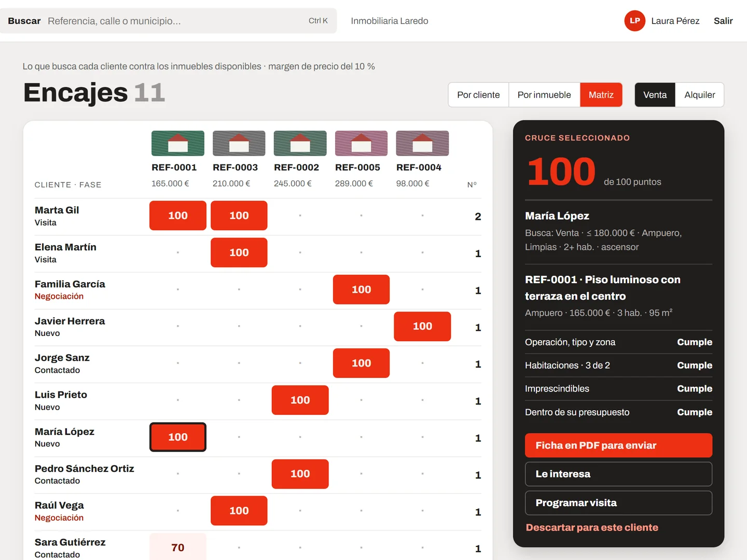This screenshot has height=560, width=747.
Task: Click client name Marta Gil
Action: click(57, 210)
